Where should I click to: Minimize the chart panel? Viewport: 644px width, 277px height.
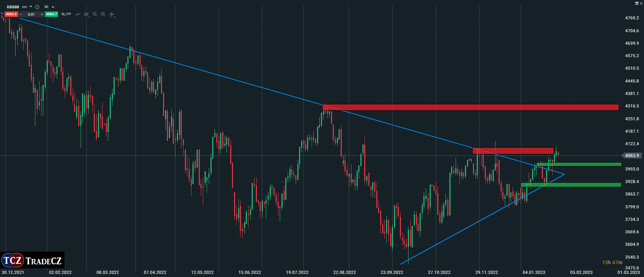(x=636, y=3)
